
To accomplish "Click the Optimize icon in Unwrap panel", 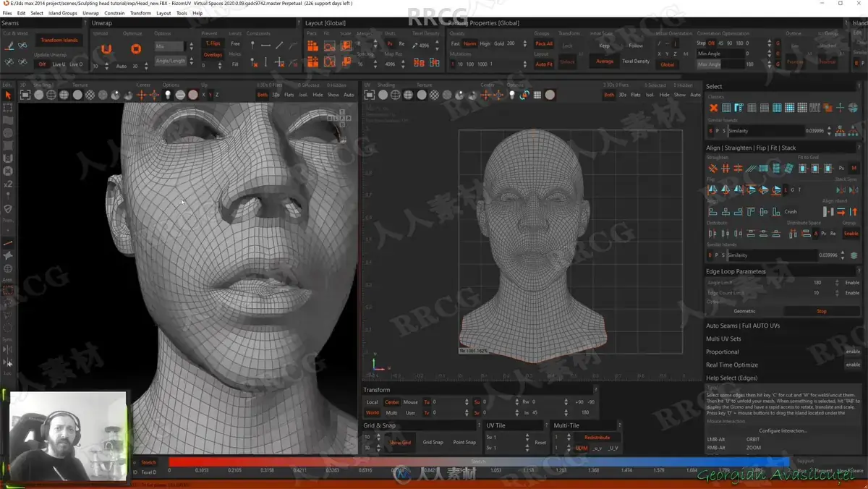I will tap(135, 49).
